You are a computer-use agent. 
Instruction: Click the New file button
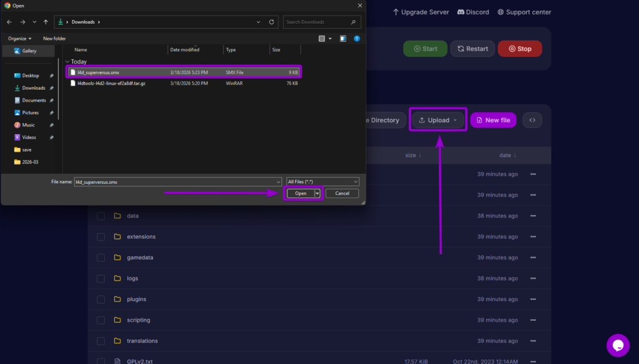[x=493, y=120]
